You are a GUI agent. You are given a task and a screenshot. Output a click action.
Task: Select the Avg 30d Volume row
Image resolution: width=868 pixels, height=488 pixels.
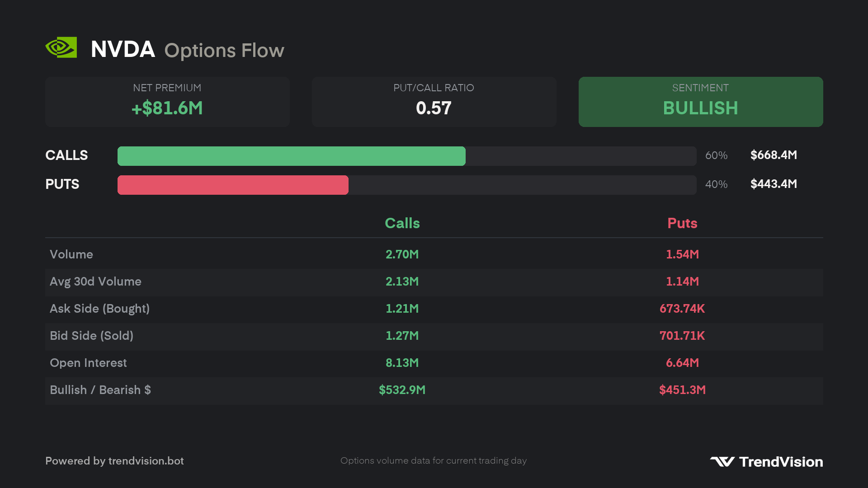[x=434, y=282]
